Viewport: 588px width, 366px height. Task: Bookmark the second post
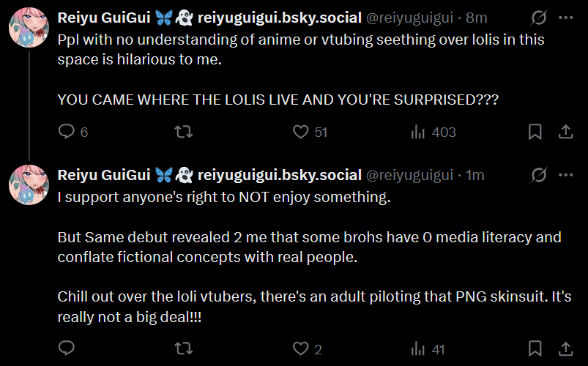pyautogui.click(x=535, y=349)
